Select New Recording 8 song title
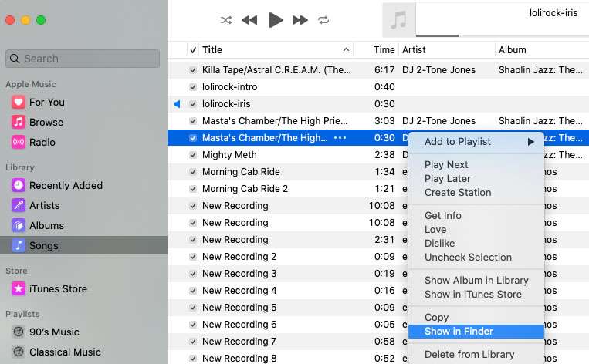The image size is (589, 364). coord(239,359)
